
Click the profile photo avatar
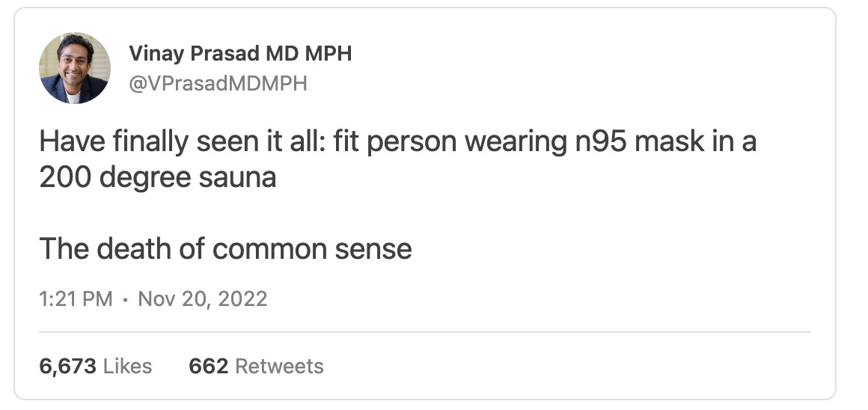74,68
